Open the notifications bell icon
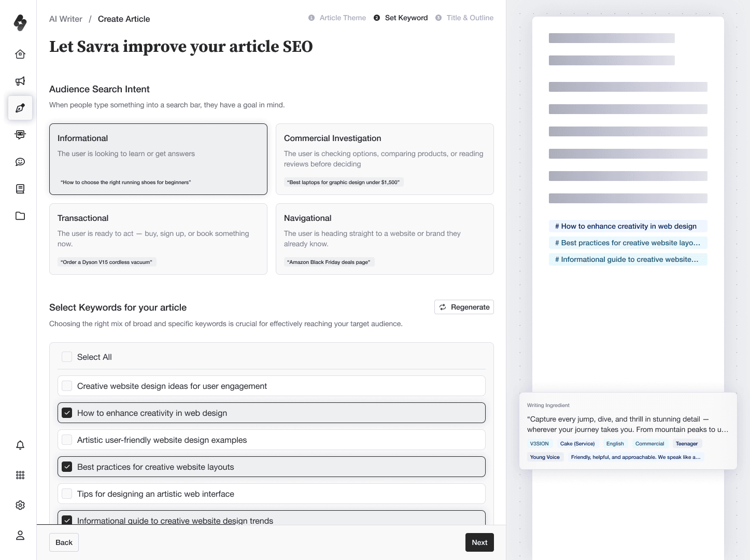Screen dimensions: 750x560 20,445
